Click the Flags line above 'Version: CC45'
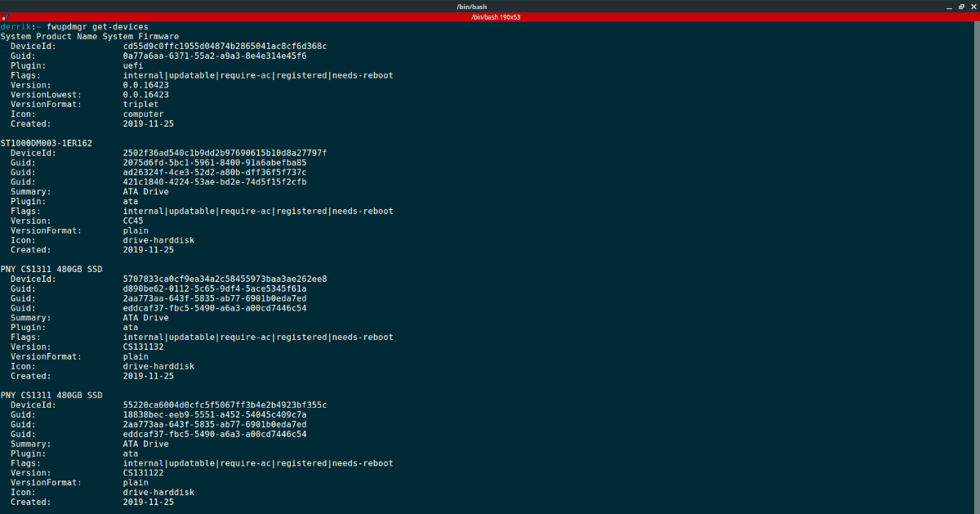980x514 pixels. click(x=202, y=211)
